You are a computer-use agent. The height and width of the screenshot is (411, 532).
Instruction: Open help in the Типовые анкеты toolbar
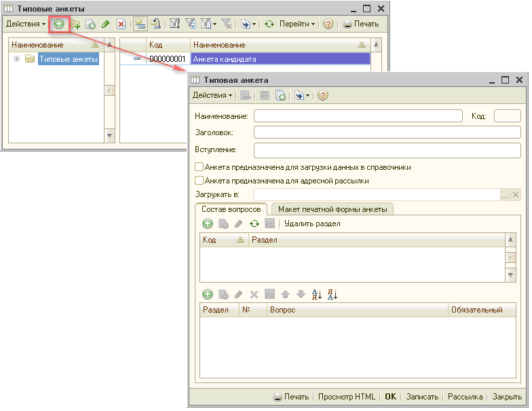coord(328,24)
